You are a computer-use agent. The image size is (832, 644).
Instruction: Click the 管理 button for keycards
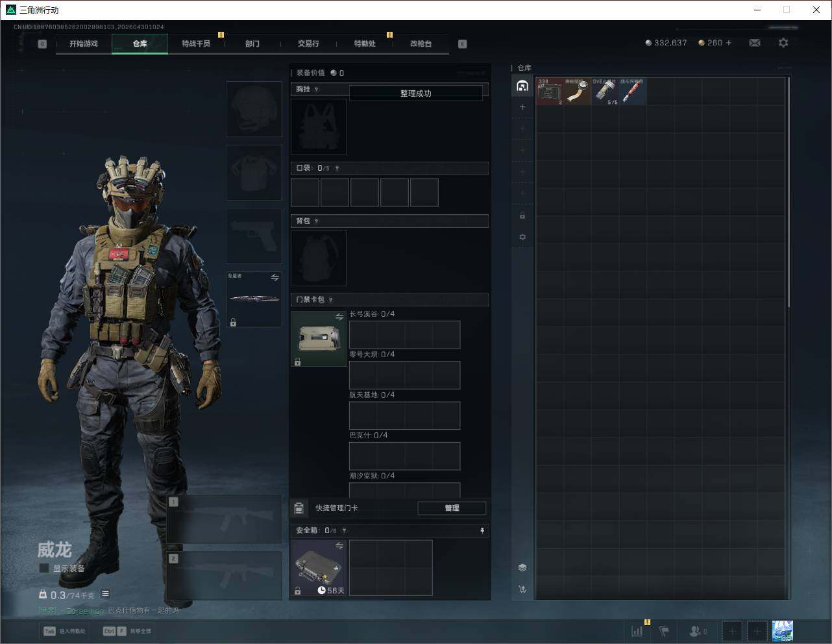[x=452, y=508]
